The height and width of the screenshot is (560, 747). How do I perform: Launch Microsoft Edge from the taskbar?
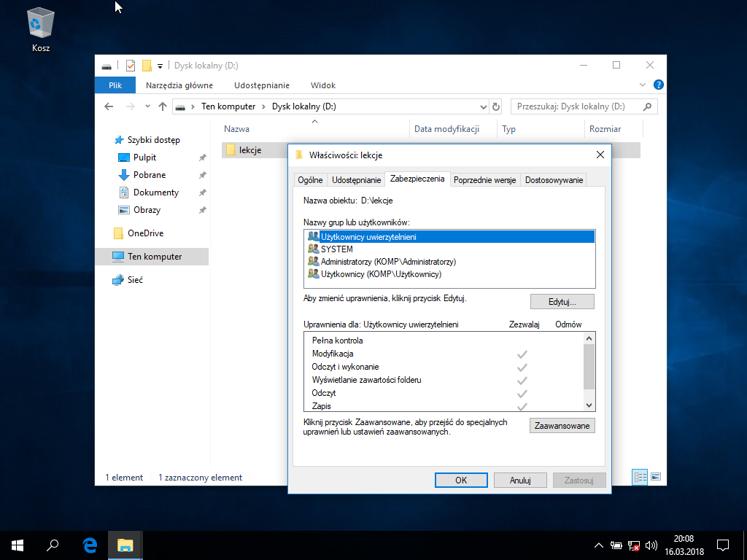pos(90,545)
